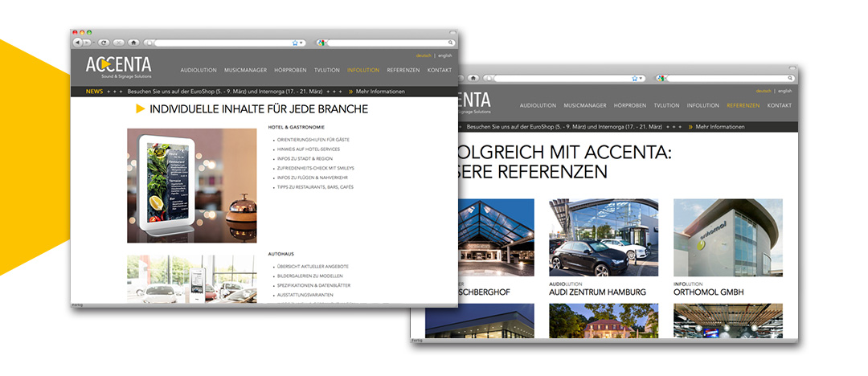868x376 pixels.
Task: Bookmark page with star in right window
Action: pos(635,78)
